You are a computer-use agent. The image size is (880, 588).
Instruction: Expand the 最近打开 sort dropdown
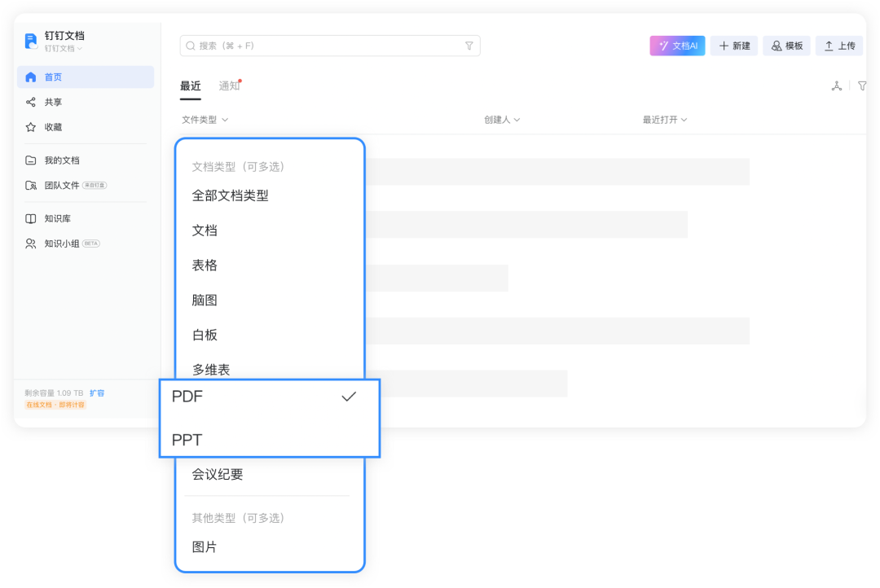click(665, 120)
